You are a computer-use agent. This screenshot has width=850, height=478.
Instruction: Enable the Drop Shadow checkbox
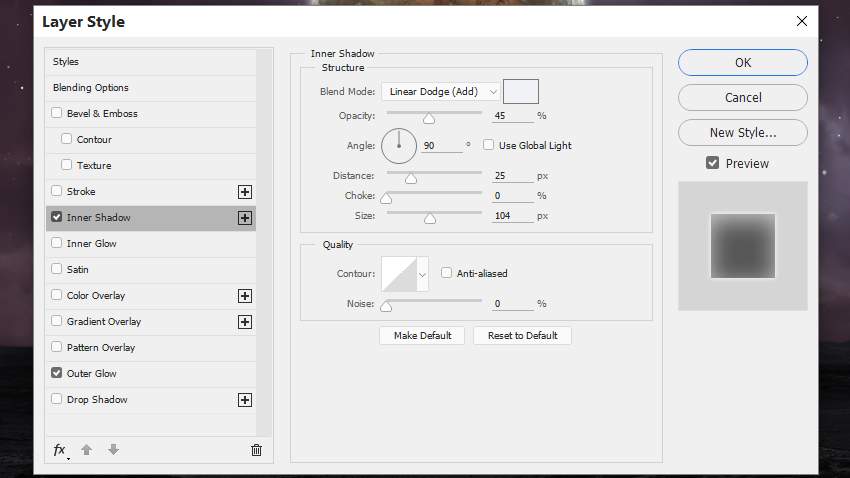click(x=56, y=399)
